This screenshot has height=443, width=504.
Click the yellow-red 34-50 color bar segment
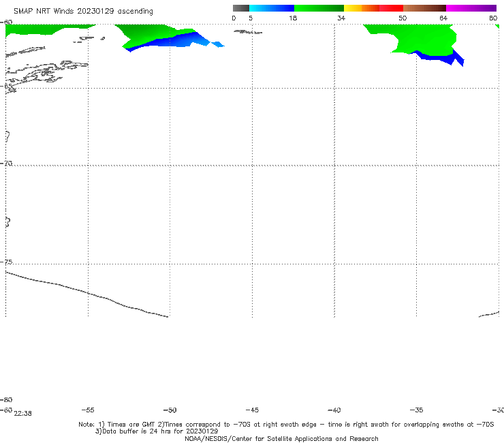click(x=373, y=8)
